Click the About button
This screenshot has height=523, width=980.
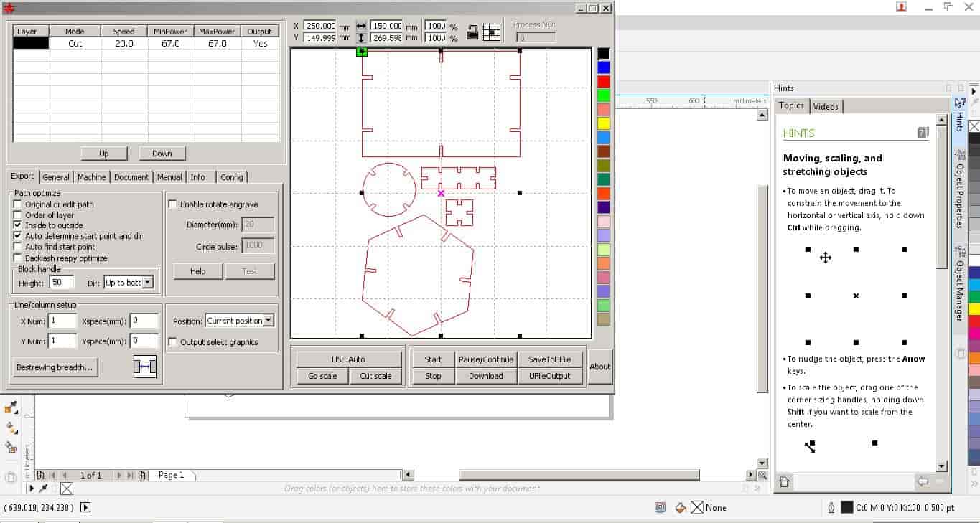pos(600,367)
